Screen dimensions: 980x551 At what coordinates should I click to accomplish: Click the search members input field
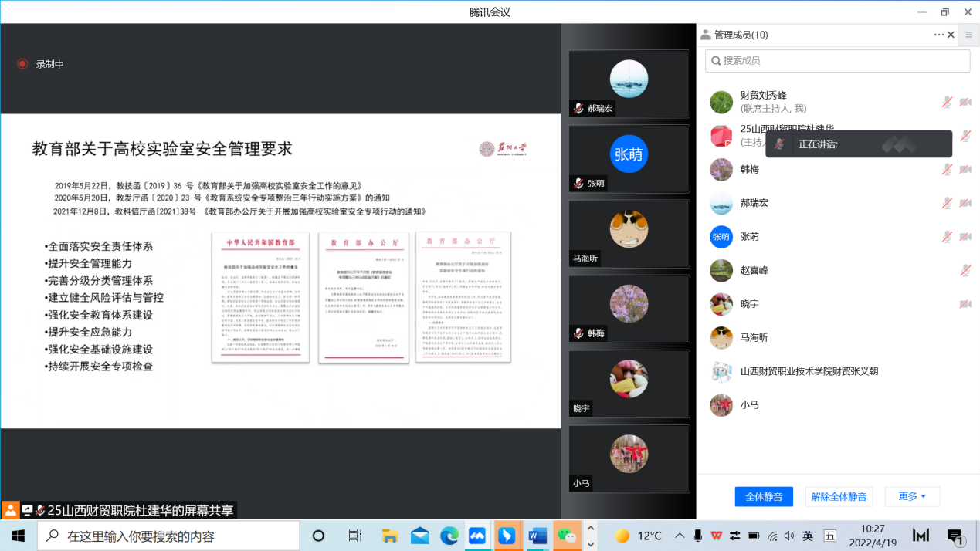click(x=838, y=61)
